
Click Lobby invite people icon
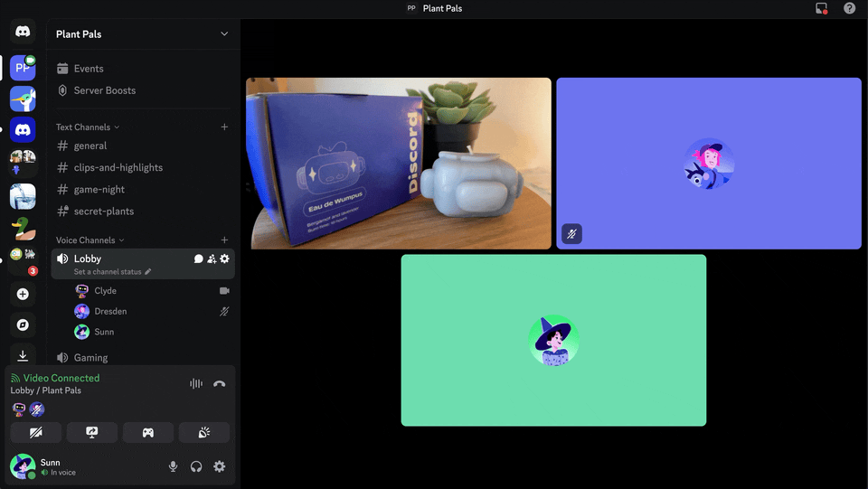click(x=212, y=259)
